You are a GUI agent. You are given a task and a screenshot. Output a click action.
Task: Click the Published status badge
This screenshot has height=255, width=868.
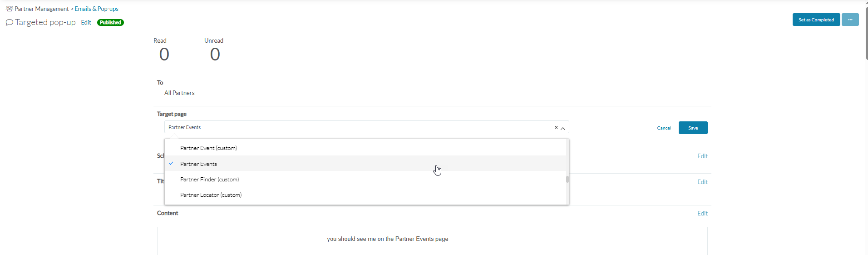coord(110,22)
